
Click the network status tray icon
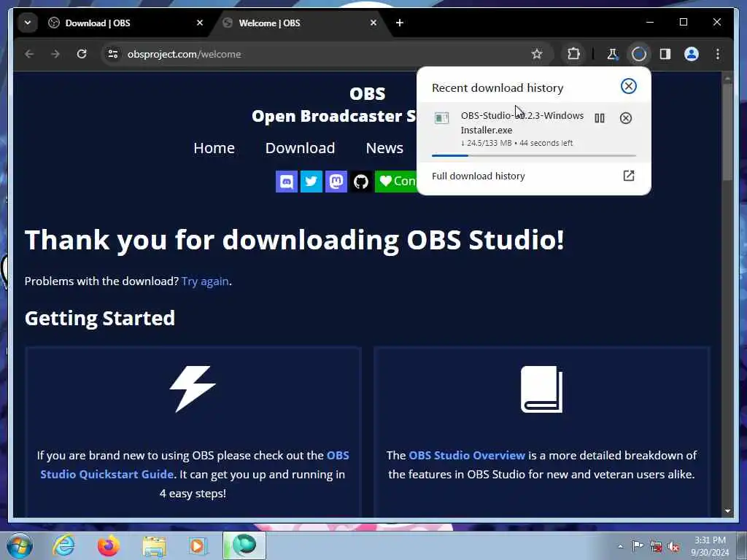(x=656, y=546)
